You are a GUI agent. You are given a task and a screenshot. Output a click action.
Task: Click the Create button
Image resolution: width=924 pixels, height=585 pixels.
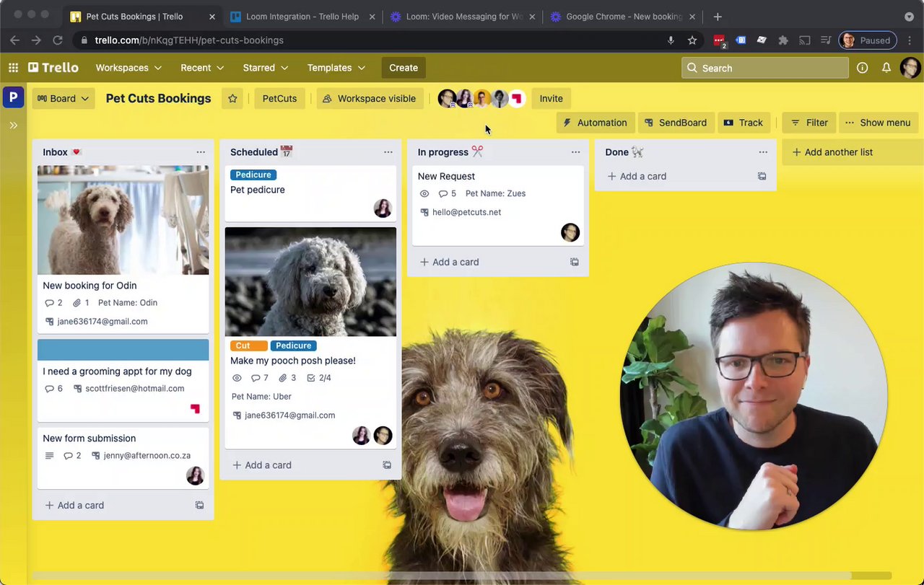click(404, 68)
